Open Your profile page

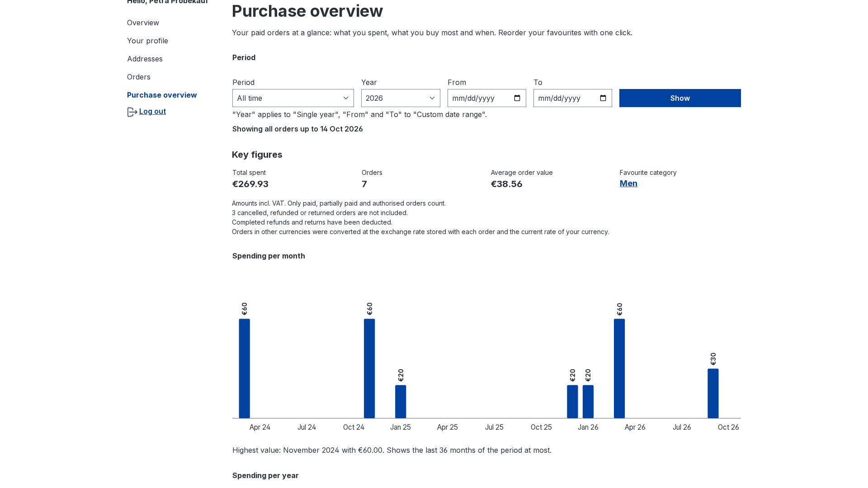click(x=147, y=41)
